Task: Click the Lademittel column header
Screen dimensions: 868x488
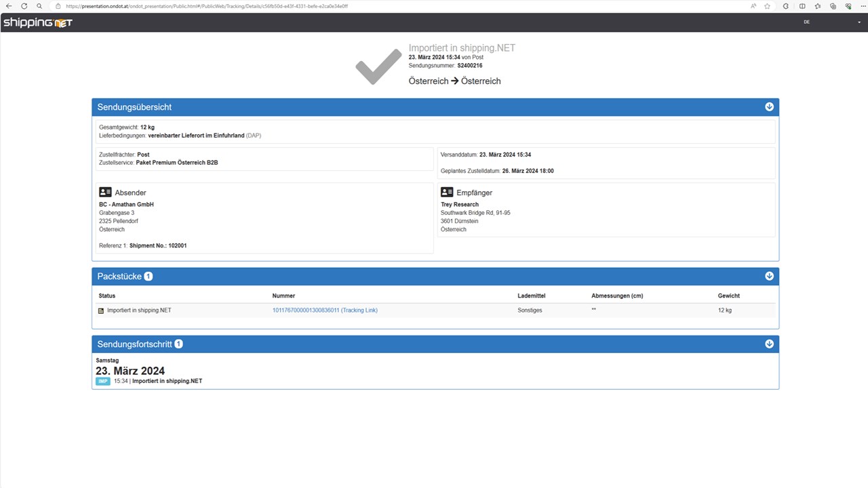Action: click(531, 296)
